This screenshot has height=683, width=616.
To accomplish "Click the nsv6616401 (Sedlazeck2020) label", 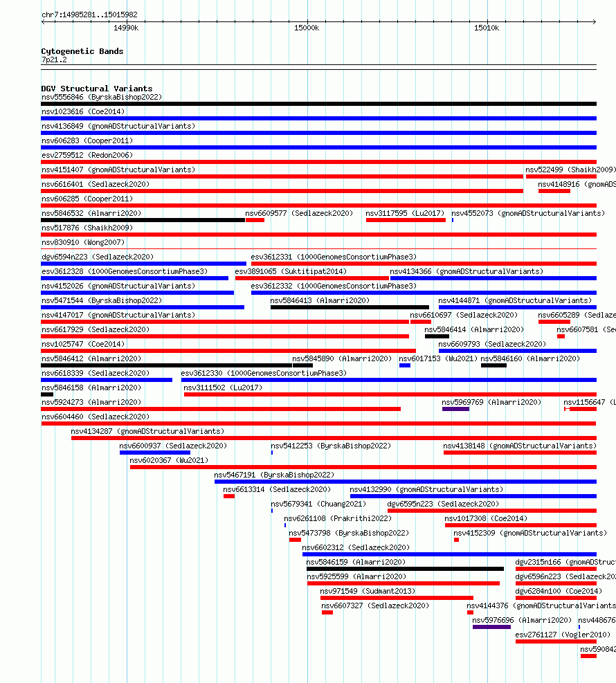I will click(x=96, y=184).
